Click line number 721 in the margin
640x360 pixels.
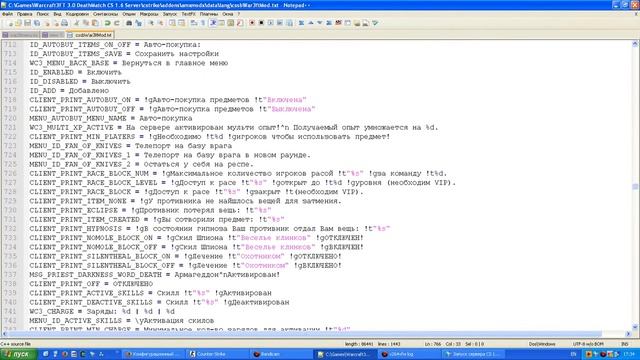tap(10, 127)
